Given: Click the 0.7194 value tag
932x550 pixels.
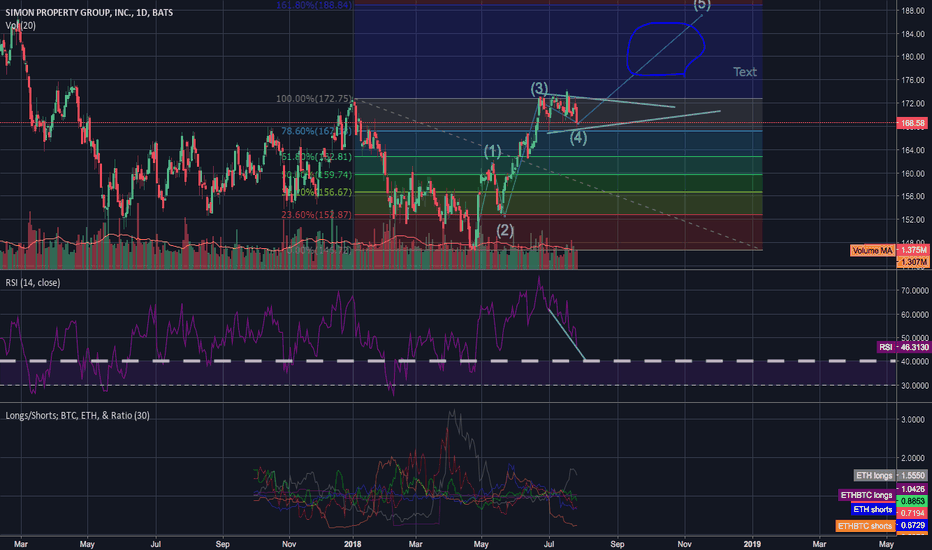Looking at the screenshot, I should coord(912,513).
